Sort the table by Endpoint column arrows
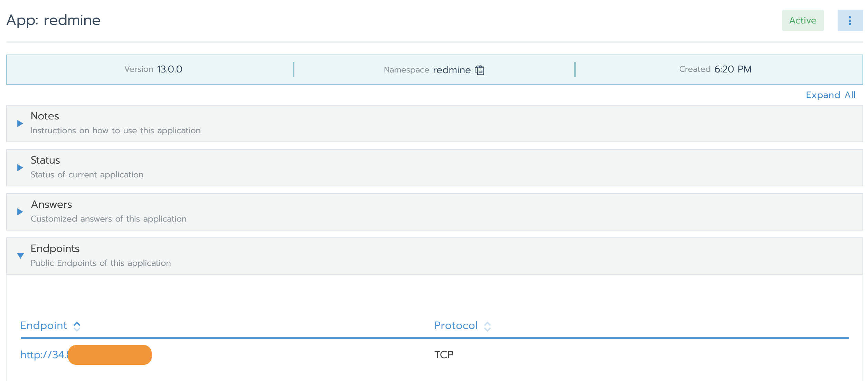The width and height of the screenshot is (868, 381). pos(77,326)
